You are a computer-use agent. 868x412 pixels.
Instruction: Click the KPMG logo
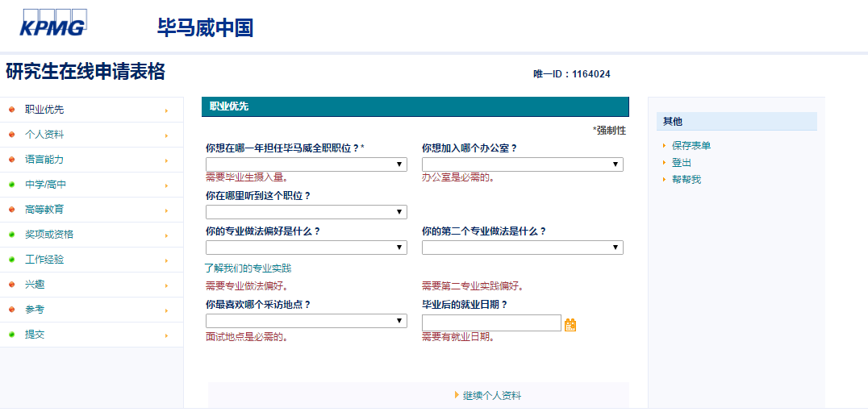52,23
